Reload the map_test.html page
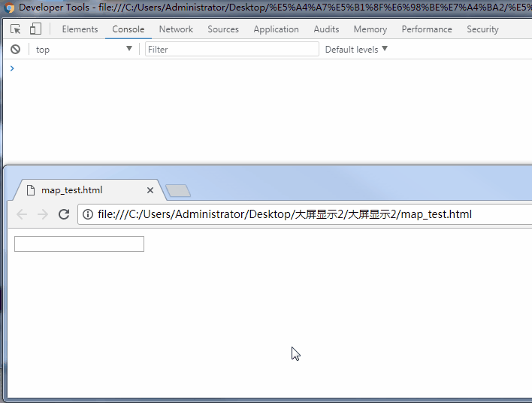This screenshot has height=403, width=532. click(64, 214)
